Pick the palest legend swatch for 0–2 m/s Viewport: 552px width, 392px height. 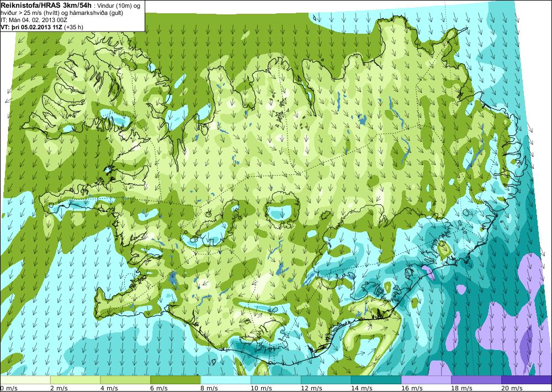pos(25,380)
